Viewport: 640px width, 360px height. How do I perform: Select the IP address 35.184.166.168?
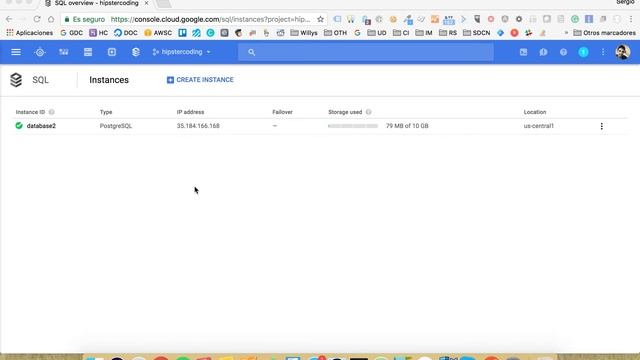tap(198, 126)
